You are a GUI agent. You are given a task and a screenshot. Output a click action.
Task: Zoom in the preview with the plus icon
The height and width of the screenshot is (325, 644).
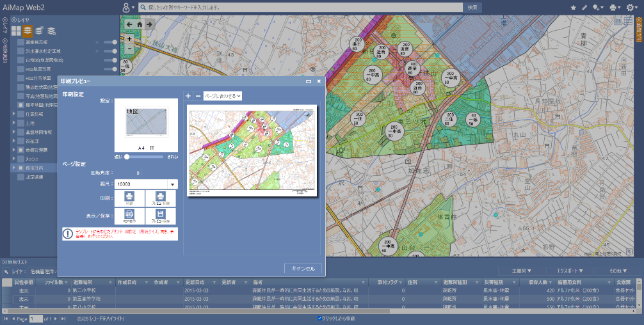pos(188,96)
